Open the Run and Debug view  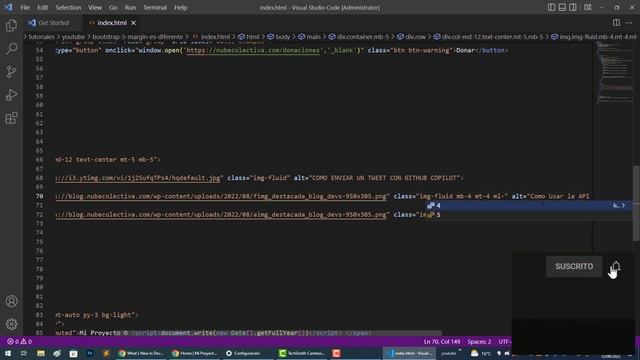tap(11, 95)
